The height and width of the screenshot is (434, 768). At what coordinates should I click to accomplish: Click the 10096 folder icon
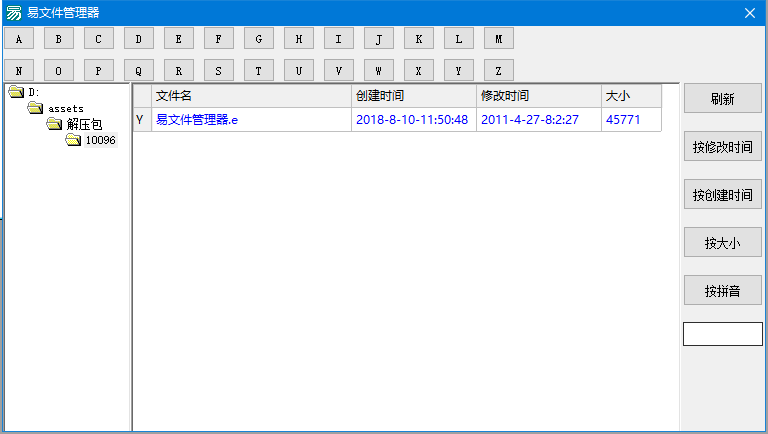pyautogui.click(x=73, y=140)
